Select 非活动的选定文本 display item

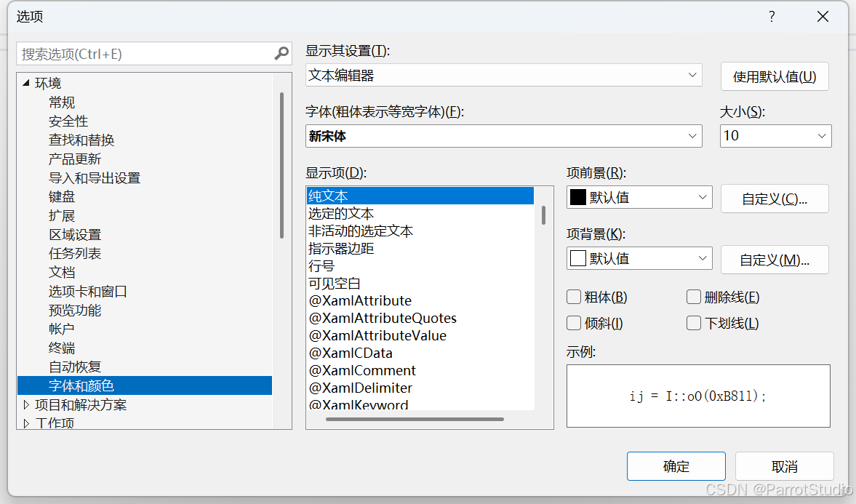pos(360,231)
